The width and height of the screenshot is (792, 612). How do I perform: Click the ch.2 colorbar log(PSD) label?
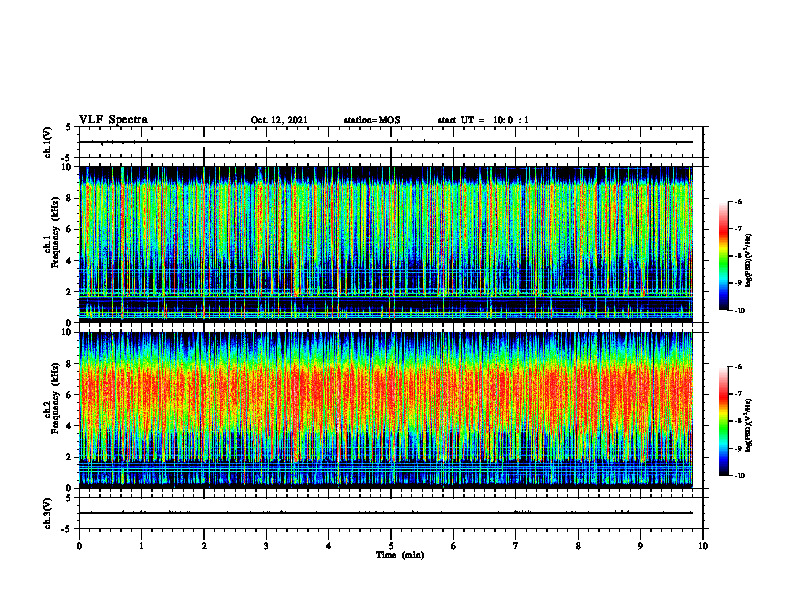749,426
